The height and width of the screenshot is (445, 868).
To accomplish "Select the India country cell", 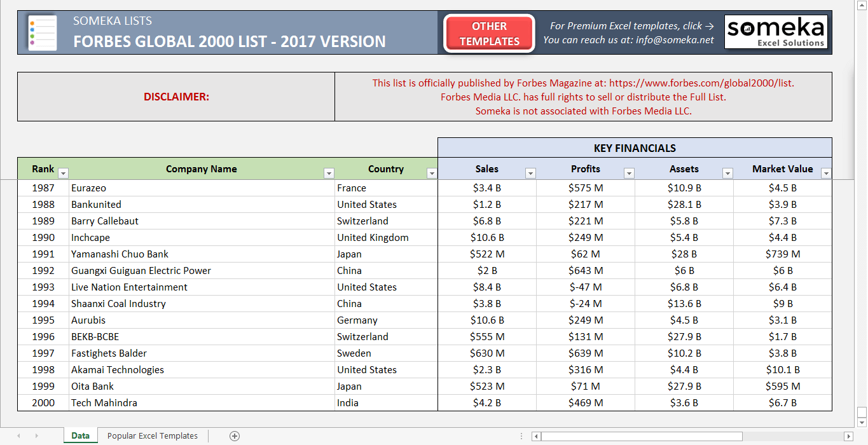I will point(386,403).
